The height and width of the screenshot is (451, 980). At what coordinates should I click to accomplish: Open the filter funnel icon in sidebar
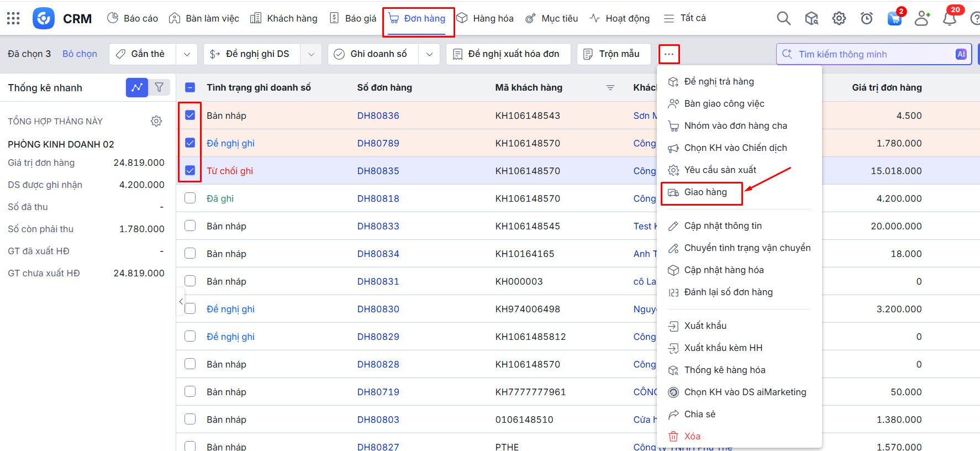pos(159,87)
